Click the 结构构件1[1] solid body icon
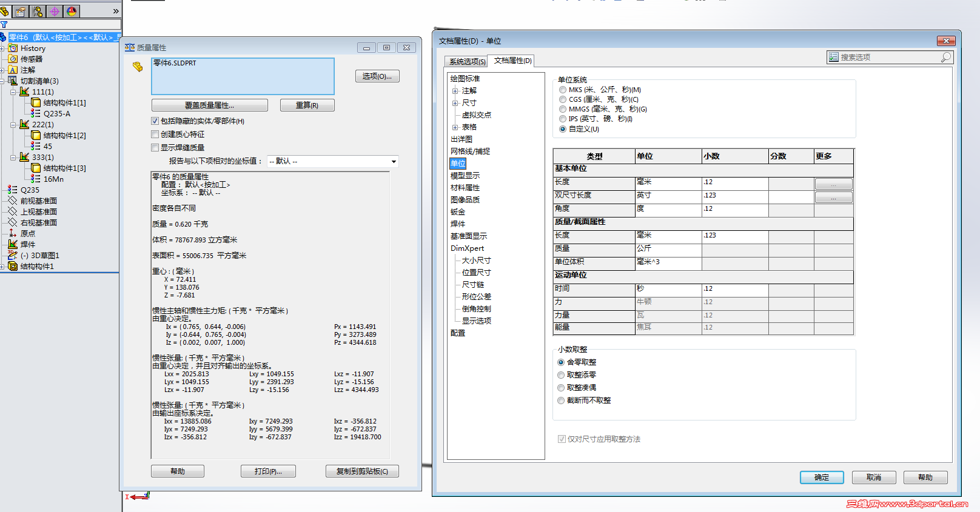Screen dimensions: 980x512 [36, 102]
